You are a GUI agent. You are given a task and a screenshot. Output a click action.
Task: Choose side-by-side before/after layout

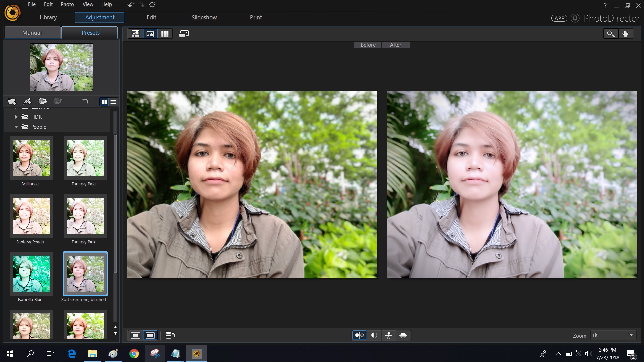pyautogui.click(x=359, y=335)
